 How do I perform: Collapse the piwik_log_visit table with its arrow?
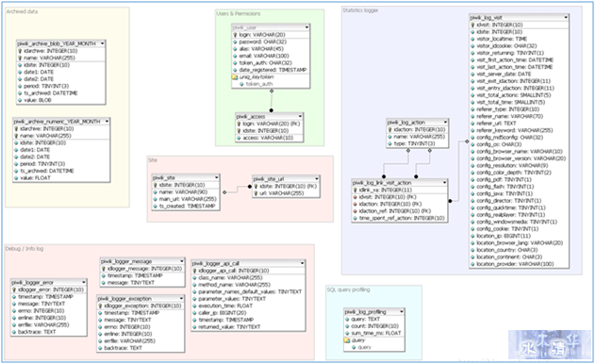click(566, 18)
